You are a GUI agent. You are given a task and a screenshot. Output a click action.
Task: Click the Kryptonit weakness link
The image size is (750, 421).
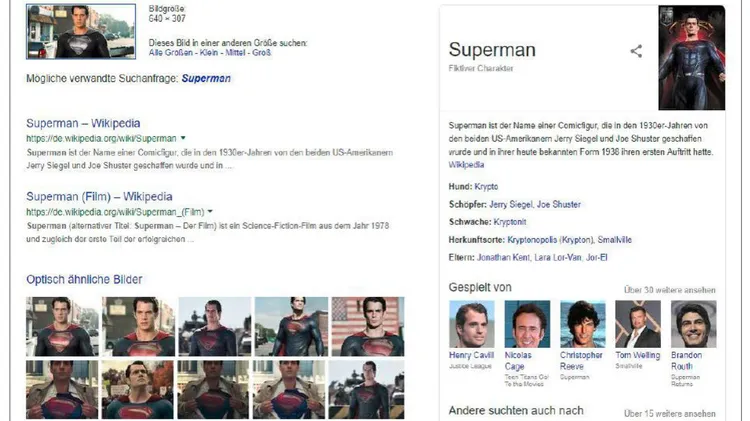[x=510, y=222]
